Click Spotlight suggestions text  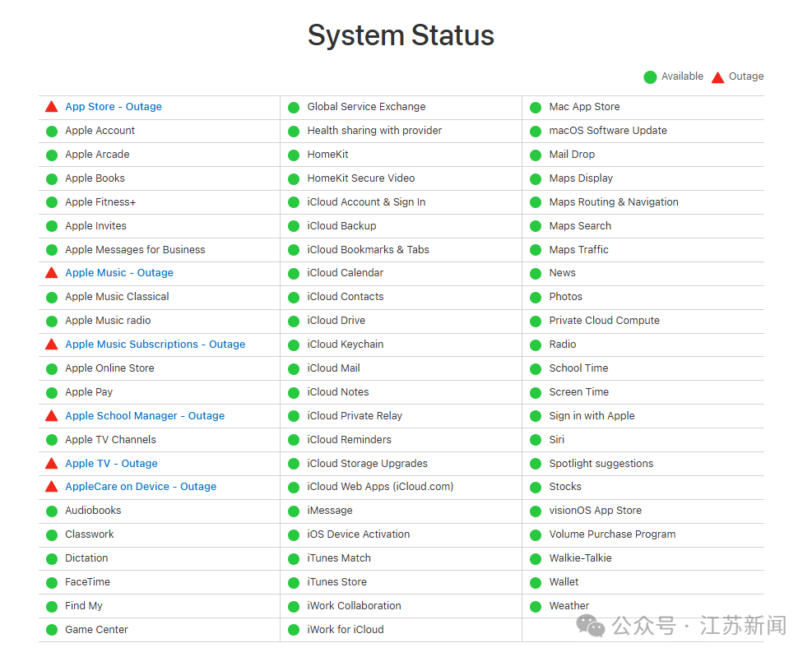coord(601,464)
